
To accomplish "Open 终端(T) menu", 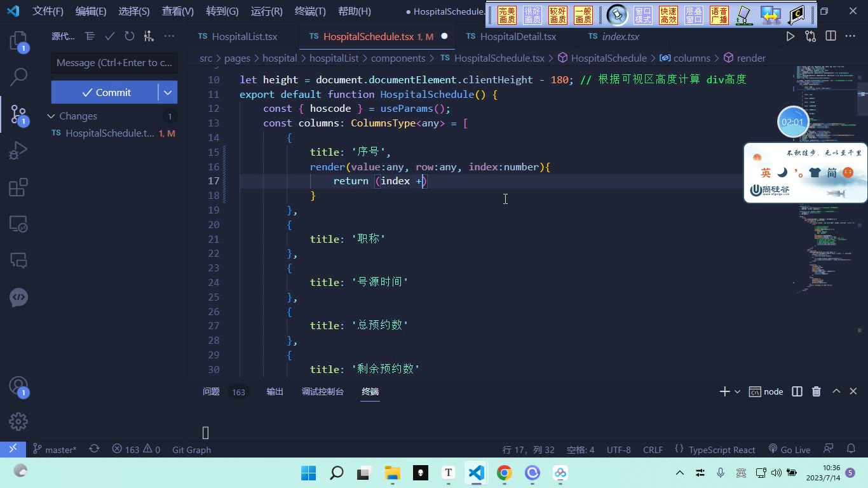I will [310, 11].
